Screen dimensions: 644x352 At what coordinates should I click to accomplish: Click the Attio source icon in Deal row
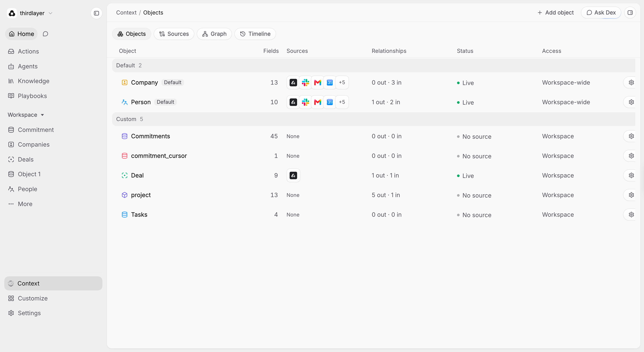coord(293,175)
